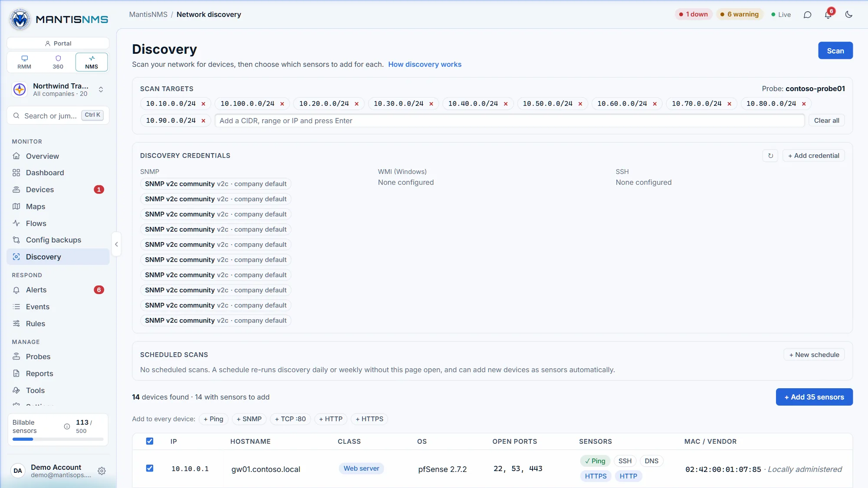
Task: Toggle the DNS sensor on gw01
Action: point(651,461)
